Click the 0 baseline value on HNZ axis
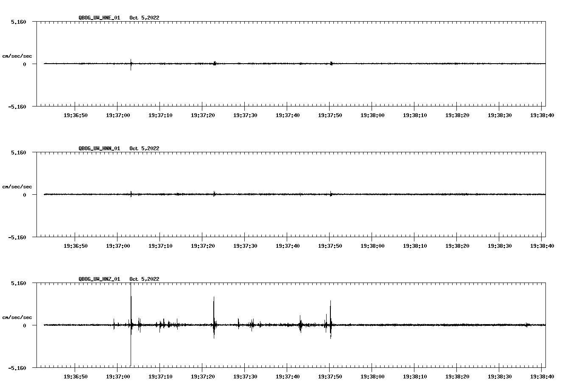 pyautogui.click(x=25, y=325)
